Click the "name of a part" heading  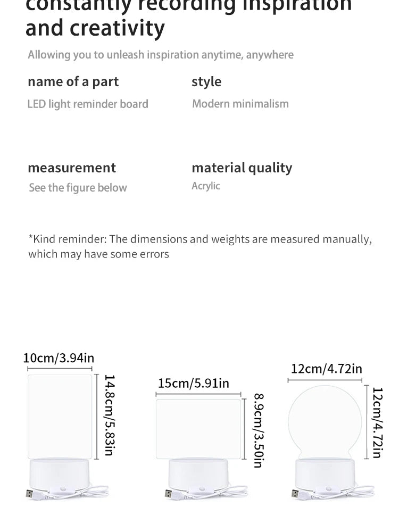[x=73, y=82]
